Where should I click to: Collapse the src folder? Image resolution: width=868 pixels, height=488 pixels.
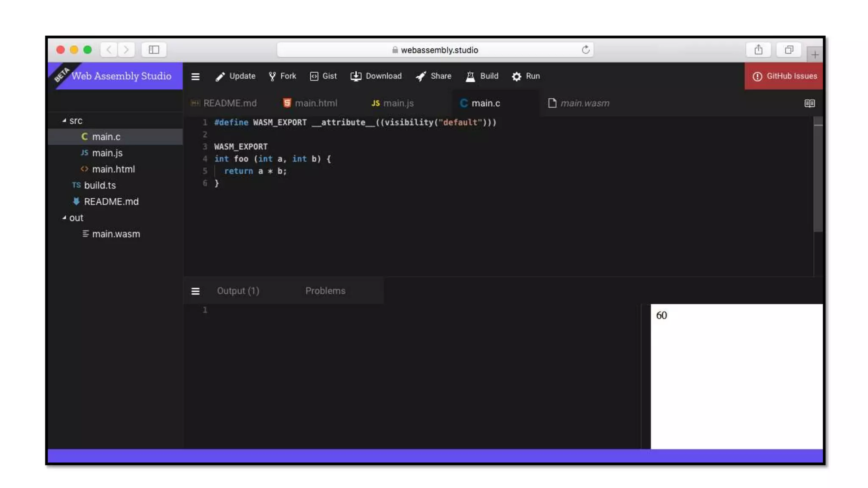(64, 121)
